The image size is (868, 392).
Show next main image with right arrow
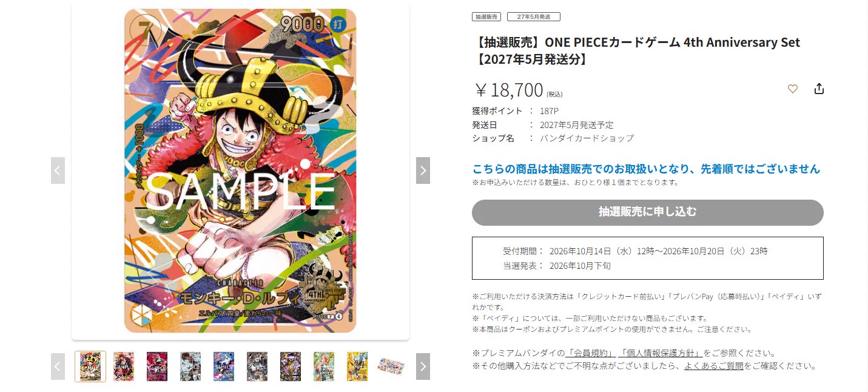tap(423, 171)
